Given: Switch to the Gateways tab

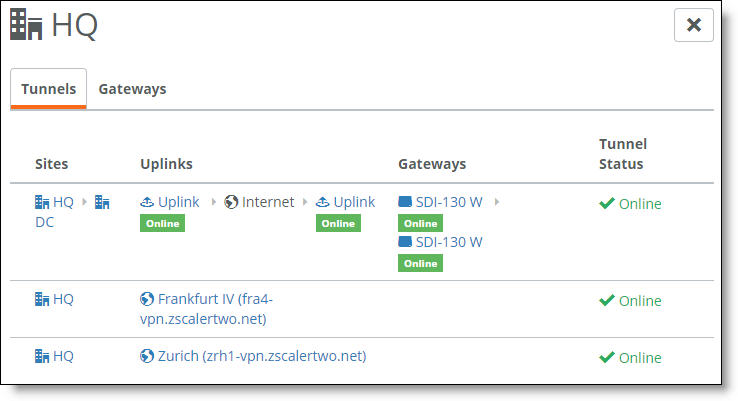Looking at the screenshot, I should click(x=132, y=89).
